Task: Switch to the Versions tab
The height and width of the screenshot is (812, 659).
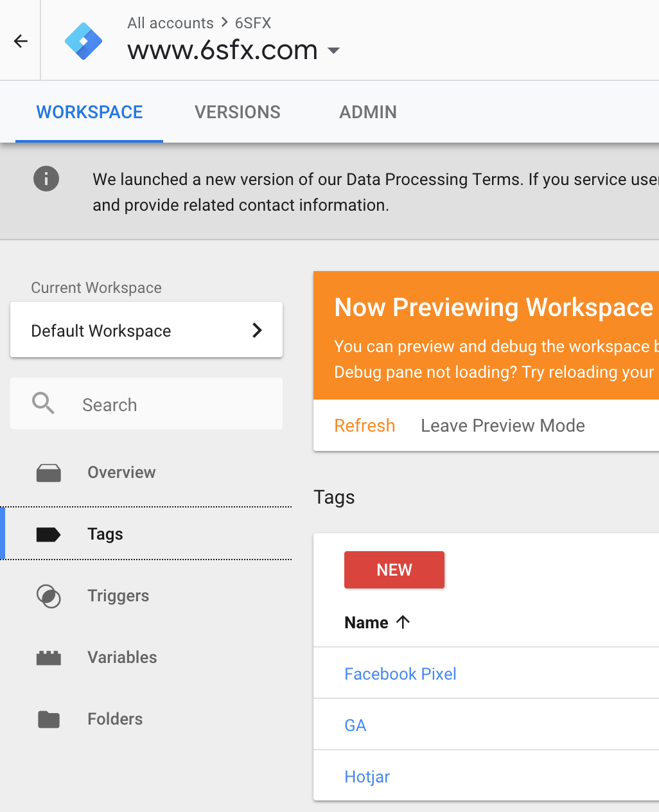Action: [238, 112]
